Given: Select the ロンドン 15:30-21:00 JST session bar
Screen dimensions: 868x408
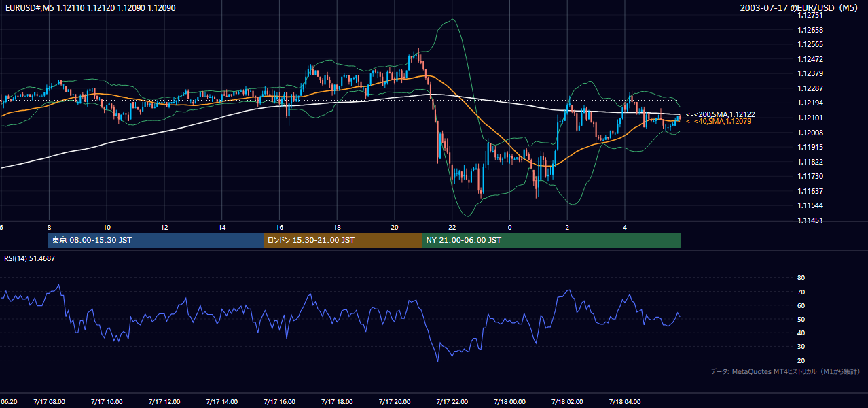Looking at the screenshot, I should pos(342,240).
